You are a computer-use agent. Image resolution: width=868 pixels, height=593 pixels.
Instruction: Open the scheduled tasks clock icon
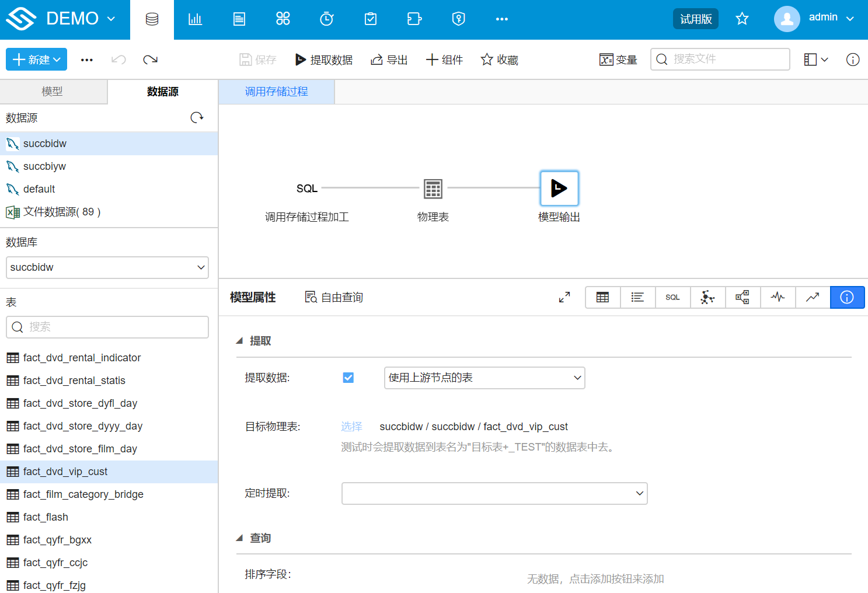(327, 19)
